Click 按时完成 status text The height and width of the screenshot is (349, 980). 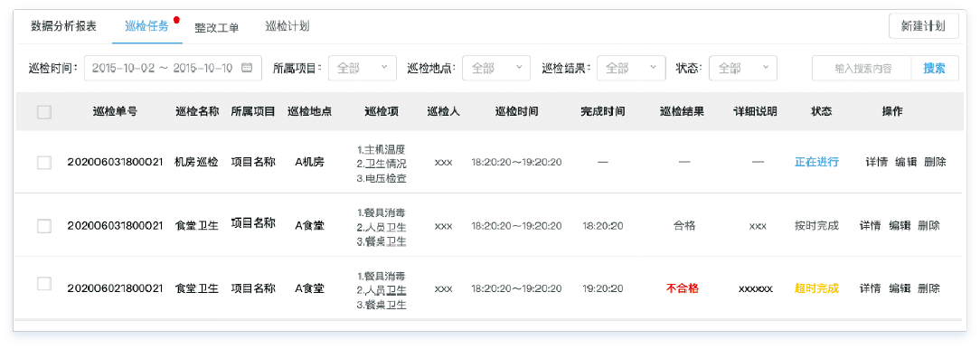[x=816, y=226]
